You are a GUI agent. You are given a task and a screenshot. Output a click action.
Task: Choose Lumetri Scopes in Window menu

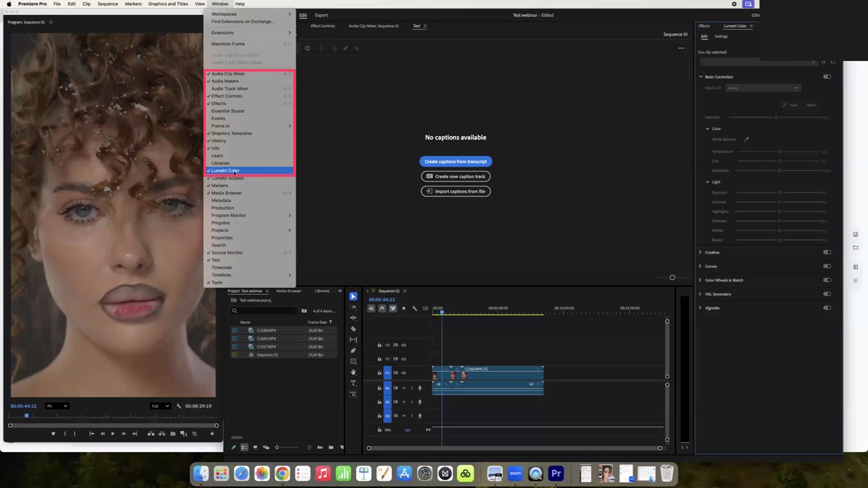pos(250,178)
